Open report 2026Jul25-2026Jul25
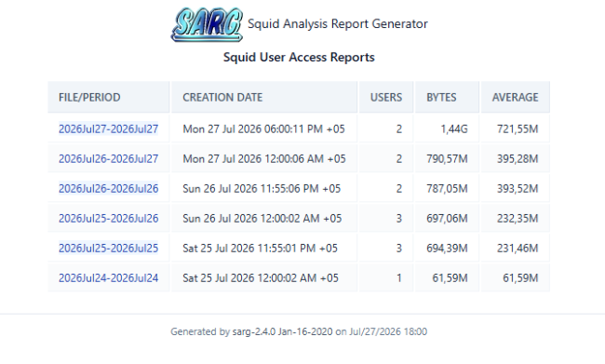This screenshot has width=605, height=364. 108,249
